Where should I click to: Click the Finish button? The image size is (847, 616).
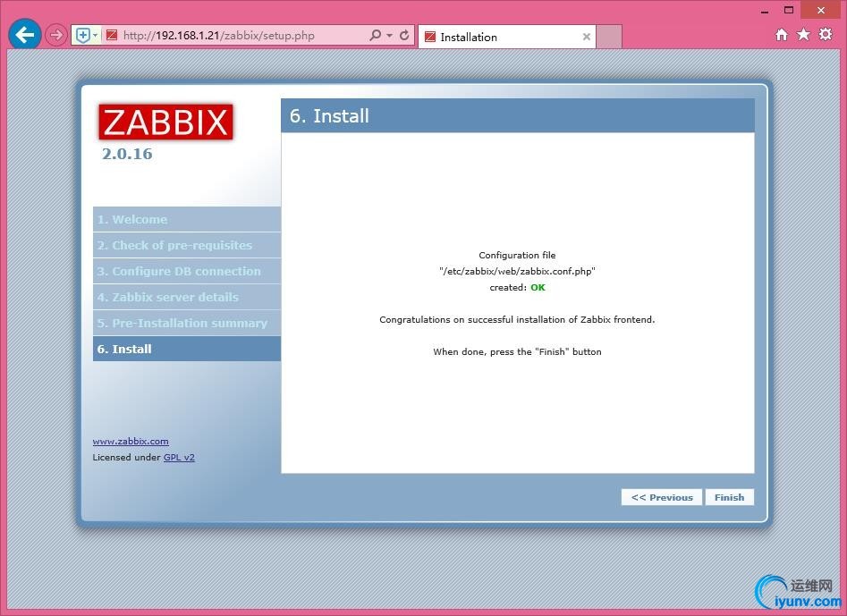click(x=729, y=497)
